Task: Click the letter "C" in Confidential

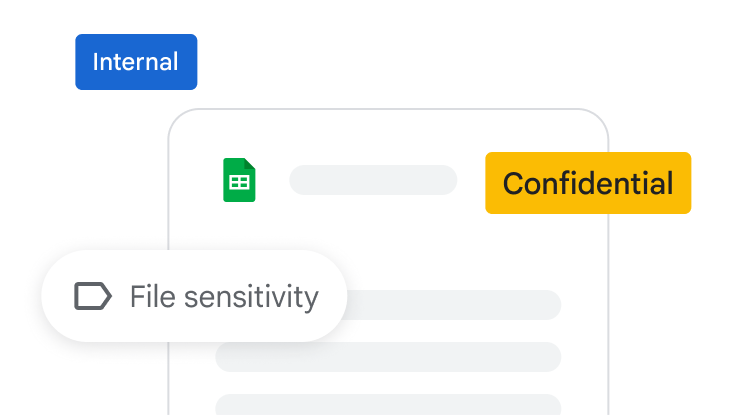Action: 513,184
